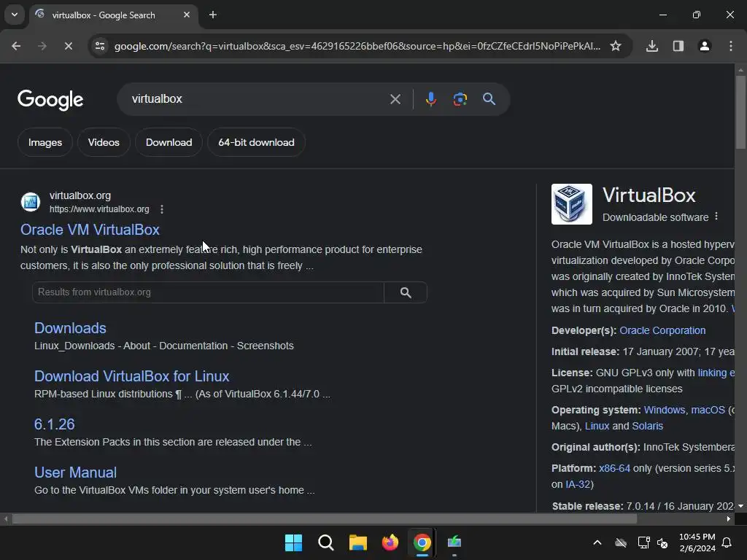Click scrollbar down arrow at bottom right
This screenshot has height=560, width=747.
(x=740, y=506)
